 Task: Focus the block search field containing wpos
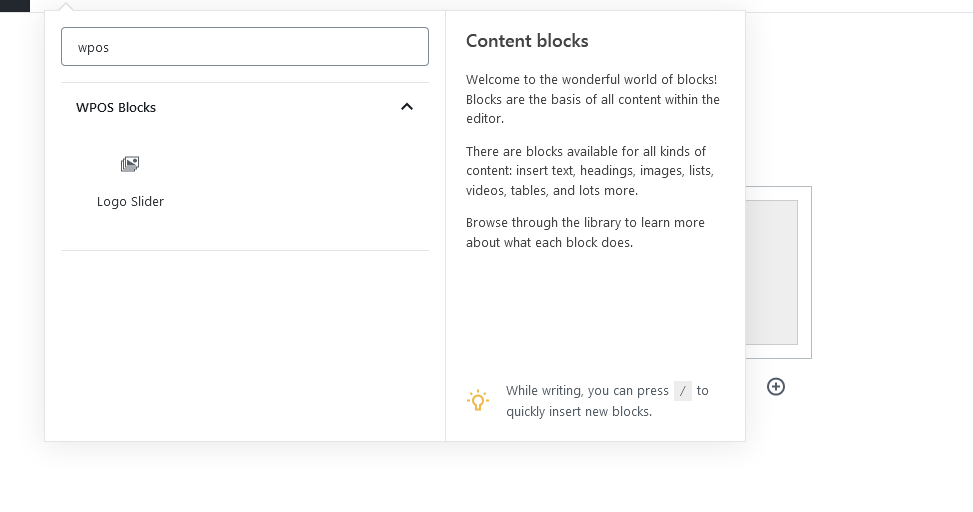tap(245, 47)
